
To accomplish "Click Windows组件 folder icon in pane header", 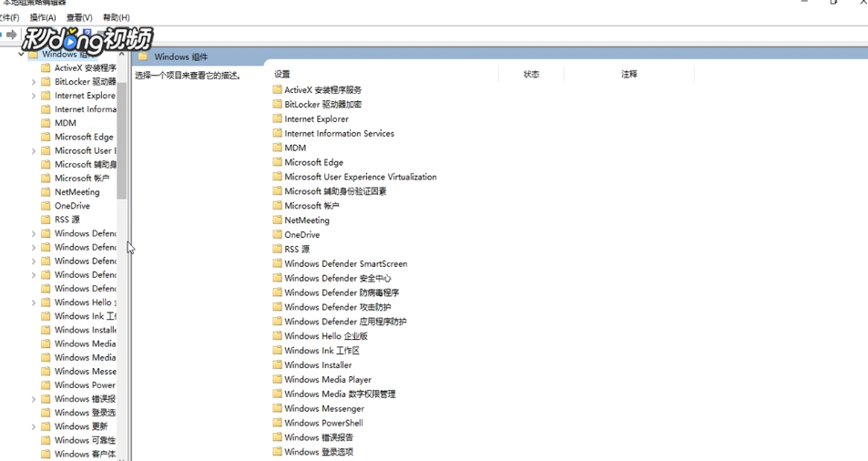I will (143, 56).
